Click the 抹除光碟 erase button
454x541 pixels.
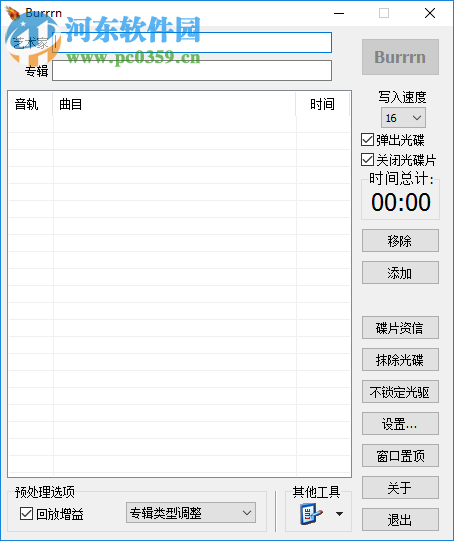(400, 360)
